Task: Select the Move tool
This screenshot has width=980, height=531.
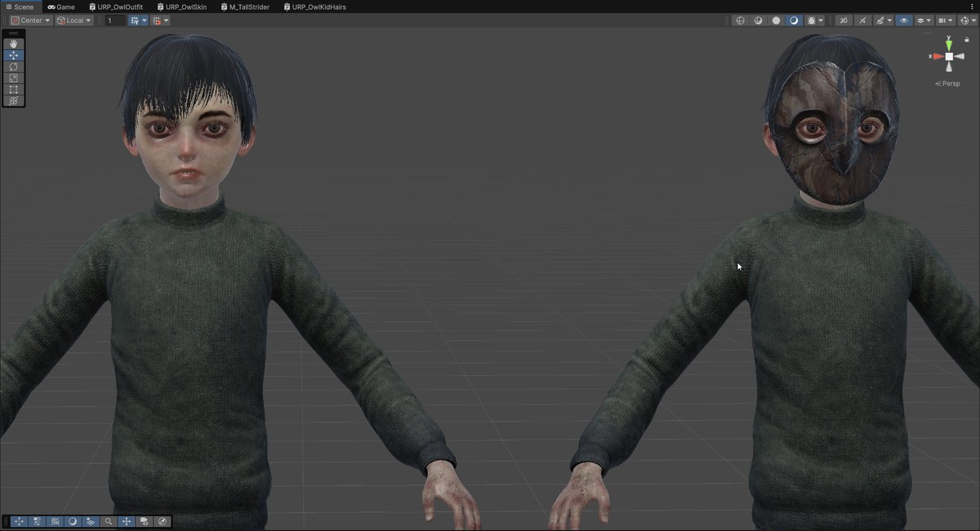Action: click(x=13, y=55)
